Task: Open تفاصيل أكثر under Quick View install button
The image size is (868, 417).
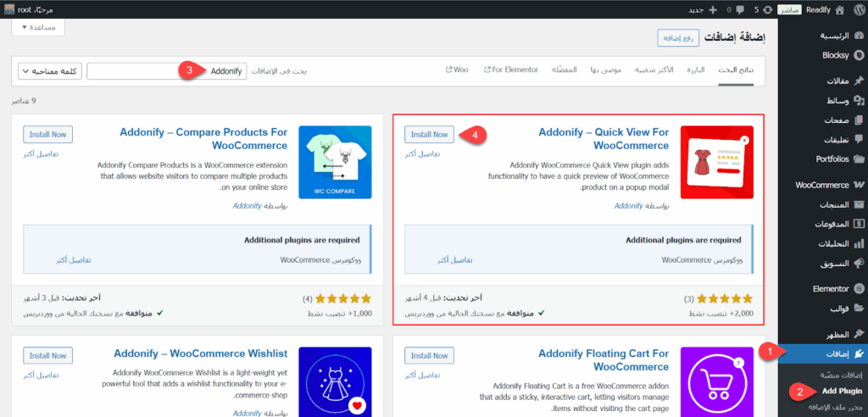Action: pyautogui.click(x=422, y=154)
